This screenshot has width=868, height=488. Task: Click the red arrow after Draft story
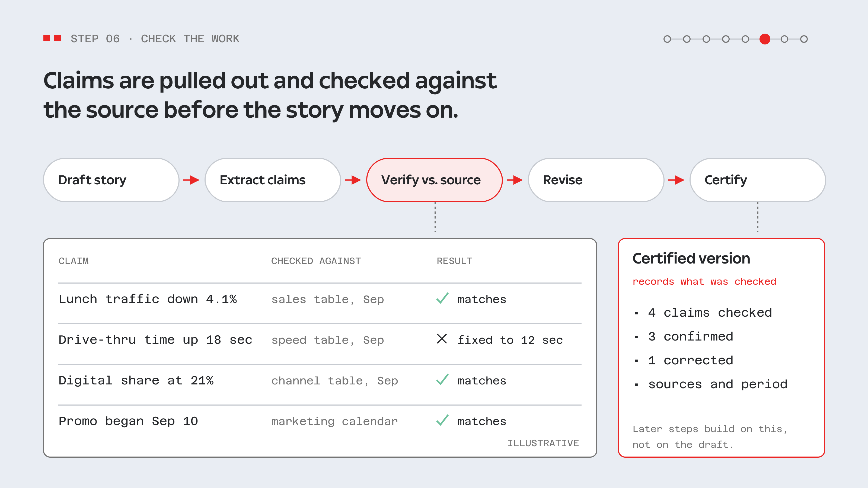[x=192, y=180]
